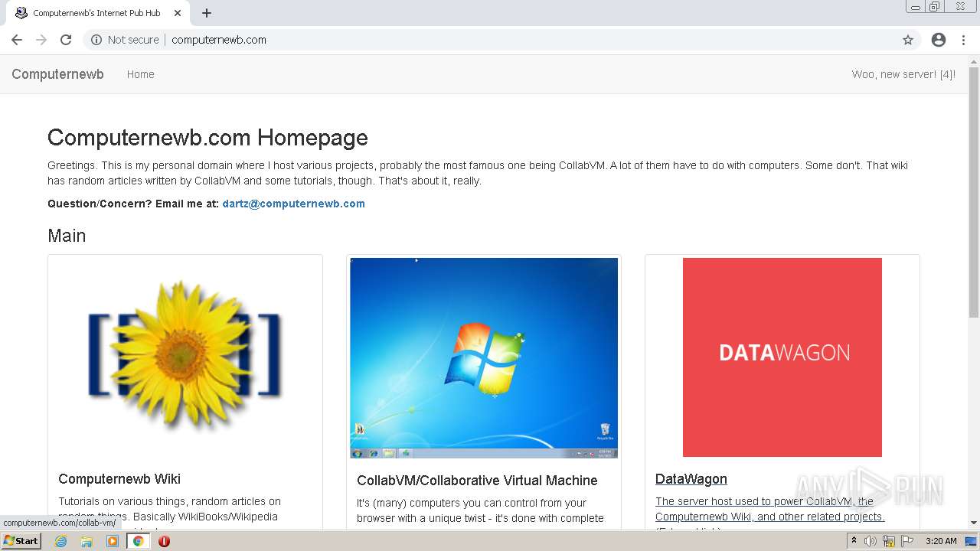Launch Internet Explorer from the taskbar
The width and height of the screenshot is (980, 551).
click(60, 541)
